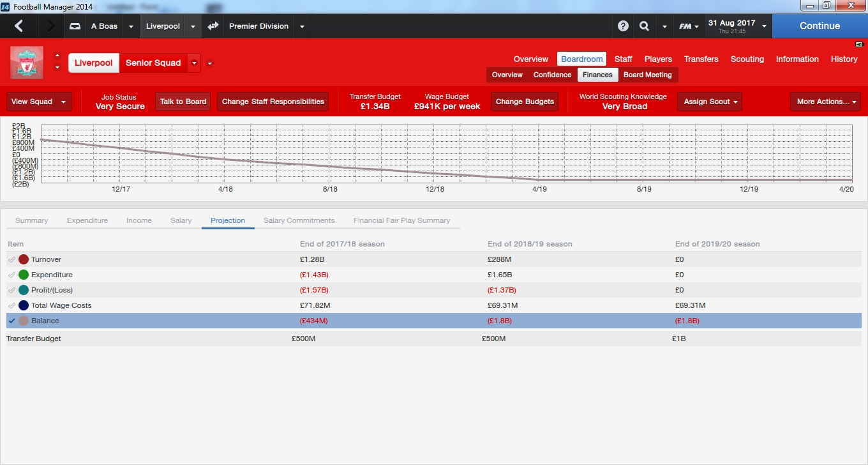Screen dimensions: 868x465
Task: Switch to the Expenditure finance tab
Action: (87, 220)
